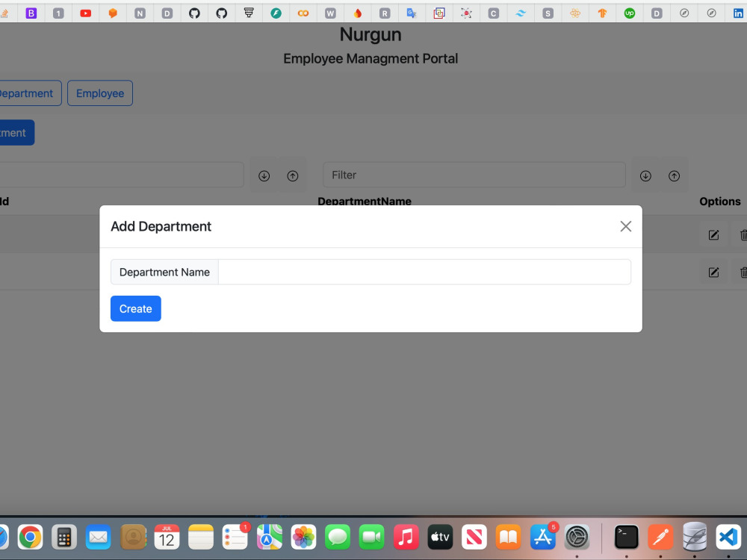
Task: Open the orange CO Colab bookmark
Action: [x=303, y=13]
